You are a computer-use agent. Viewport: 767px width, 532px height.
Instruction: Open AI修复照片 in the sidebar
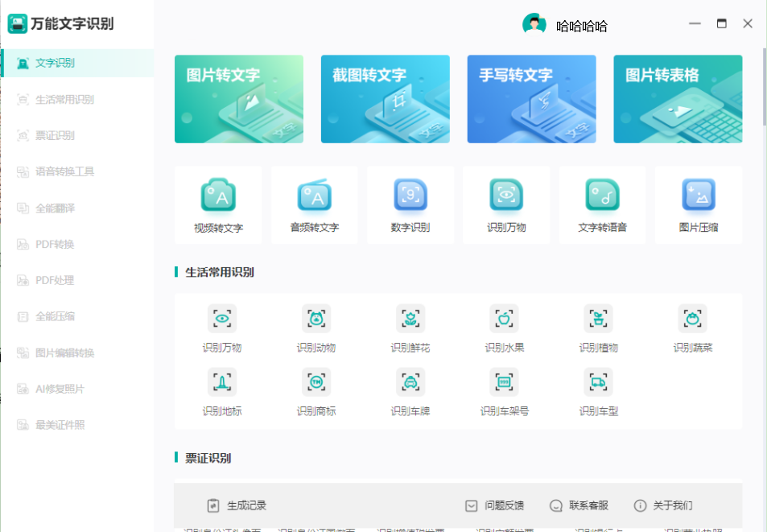click(x=77, y=389)
